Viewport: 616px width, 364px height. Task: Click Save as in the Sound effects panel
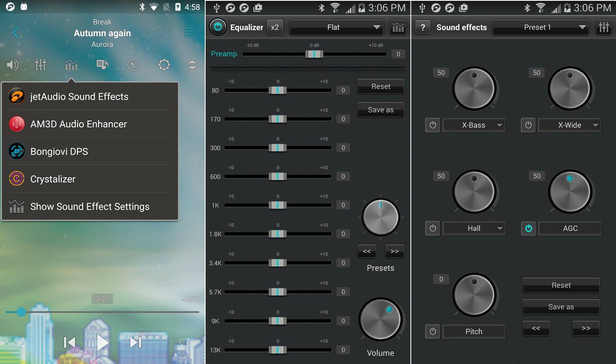561,307
